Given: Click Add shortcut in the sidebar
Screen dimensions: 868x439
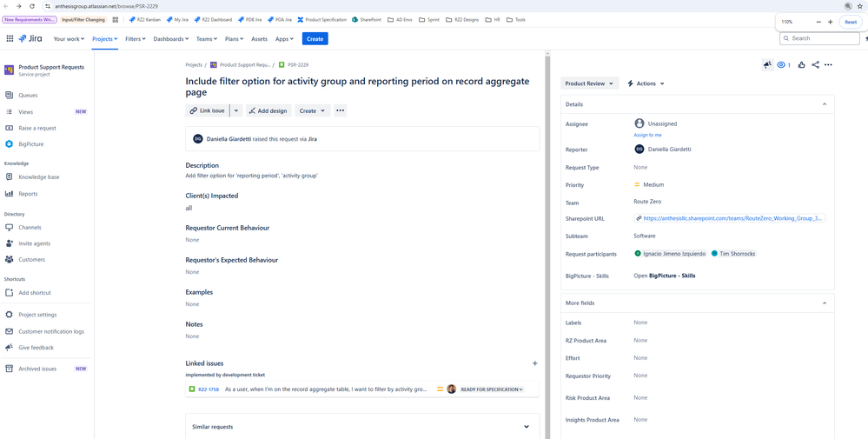Looking at the screenshot, I should (x=35, y=293).
